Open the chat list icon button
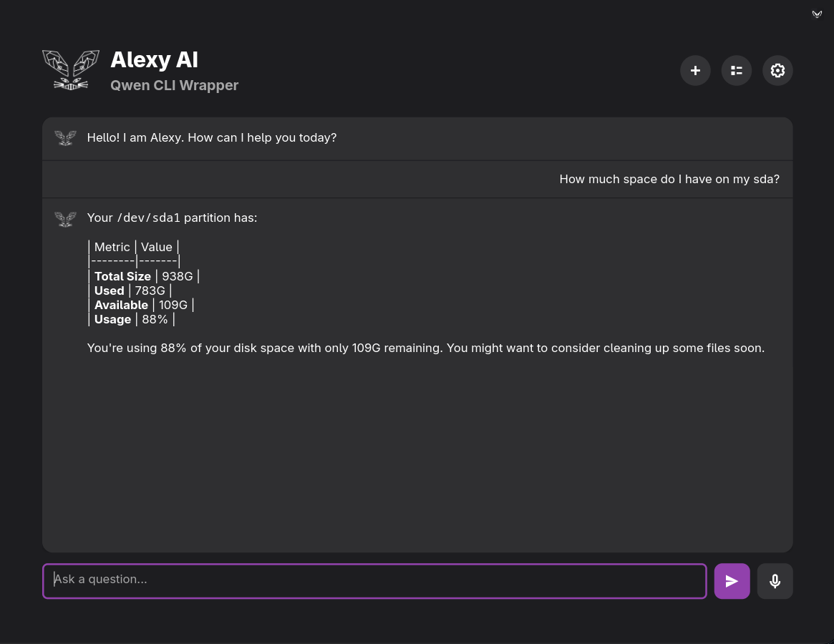The image size is (834, 644). pos(736,70)
